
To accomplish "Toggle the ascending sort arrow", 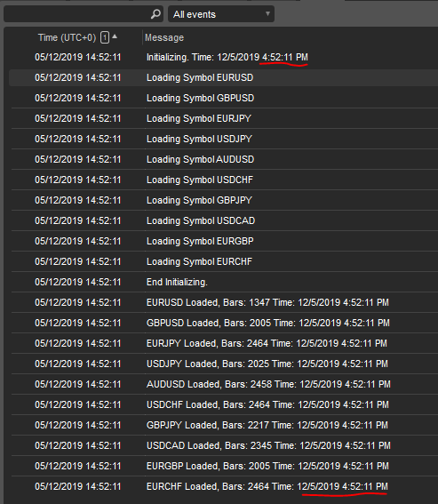I will [115, 36].
